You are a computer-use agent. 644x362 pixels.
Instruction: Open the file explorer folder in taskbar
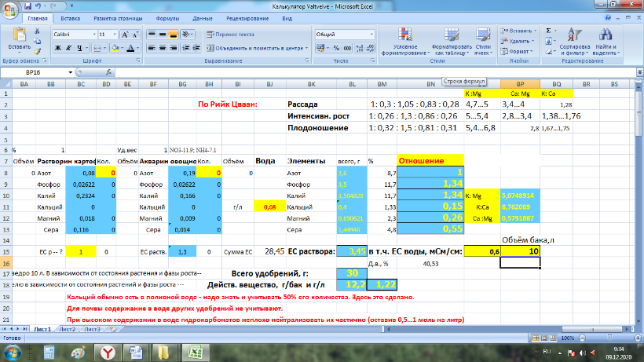click(x=164, y=352)
